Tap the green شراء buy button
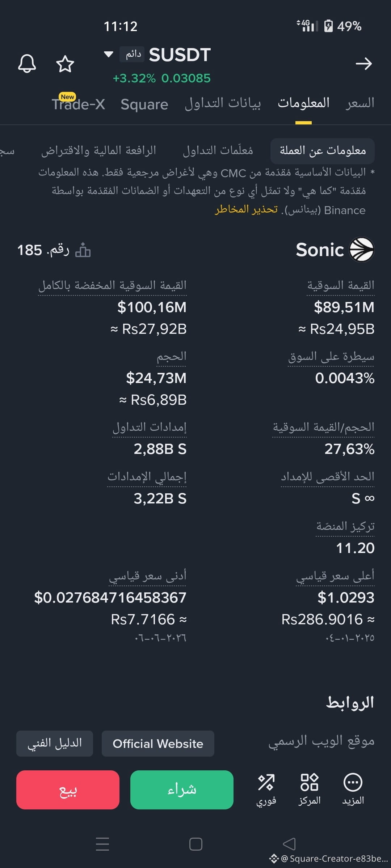This screenshot has height=868, width=391. point(182,790)
